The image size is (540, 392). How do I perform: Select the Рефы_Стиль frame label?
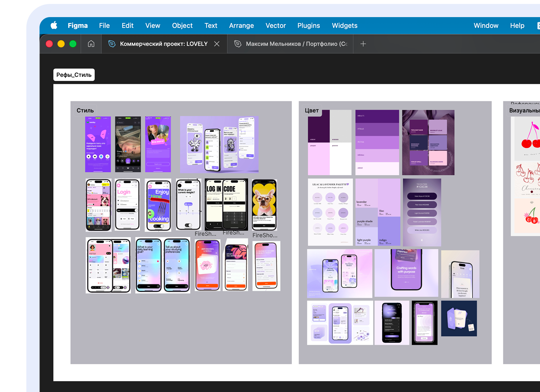pos(74,75)
